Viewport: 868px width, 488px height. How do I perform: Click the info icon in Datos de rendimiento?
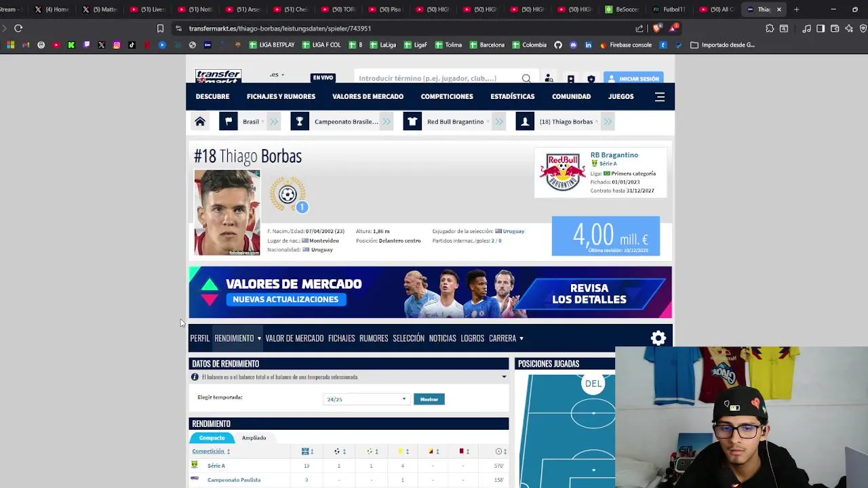point(195,377)
